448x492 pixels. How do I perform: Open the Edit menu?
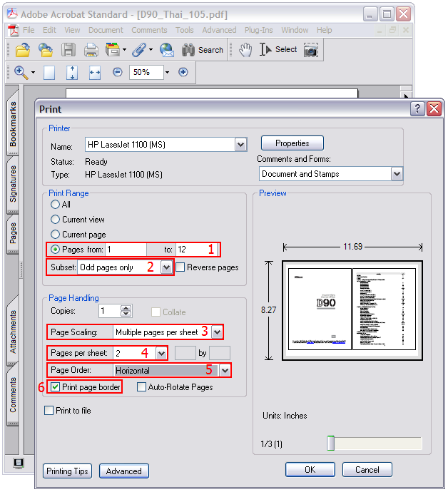click(x=49, y=30)
